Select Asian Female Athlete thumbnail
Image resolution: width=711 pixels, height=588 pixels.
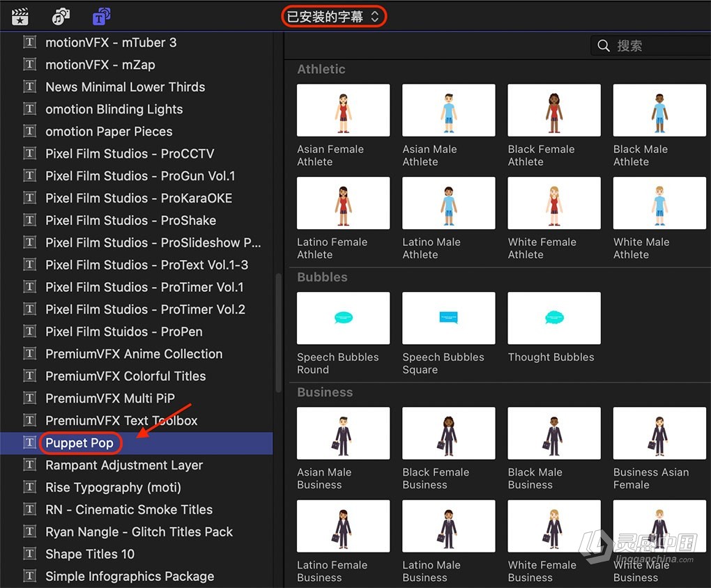click(343, 110)
